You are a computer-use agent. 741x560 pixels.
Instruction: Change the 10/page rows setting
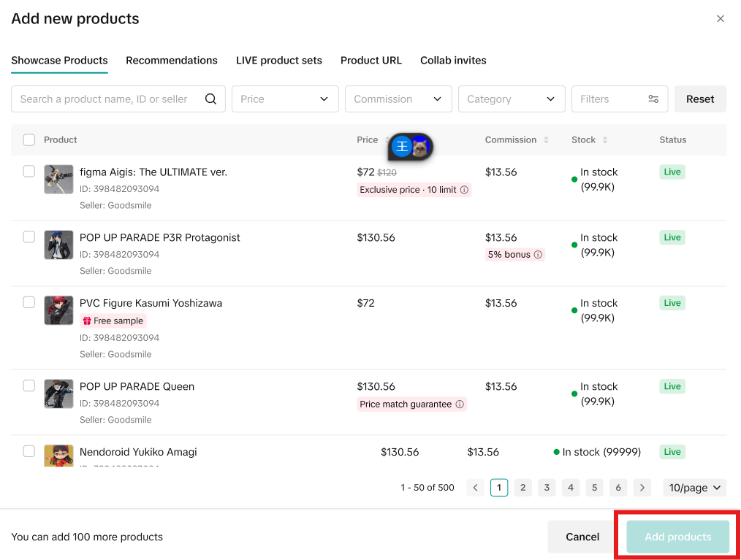(x=694, y=488)
